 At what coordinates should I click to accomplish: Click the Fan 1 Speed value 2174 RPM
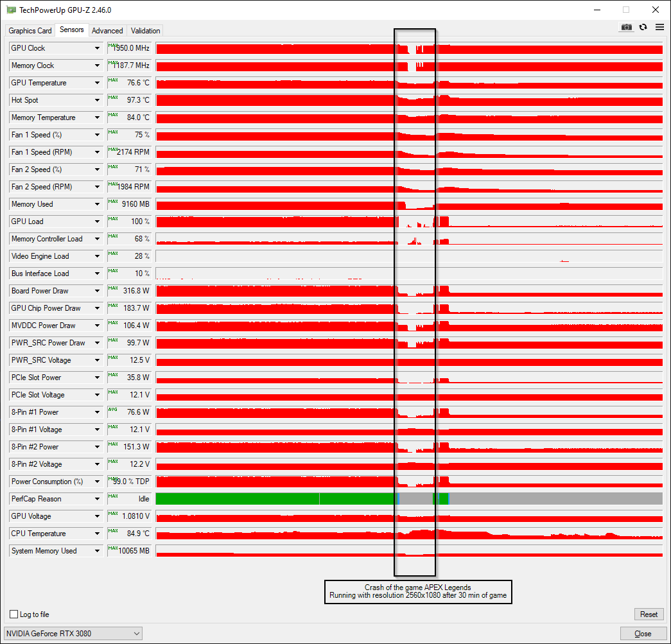point(129,152)
